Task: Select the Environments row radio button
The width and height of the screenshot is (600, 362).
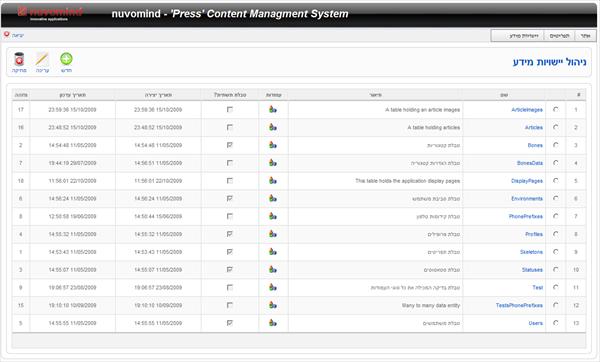Action: 556,198
